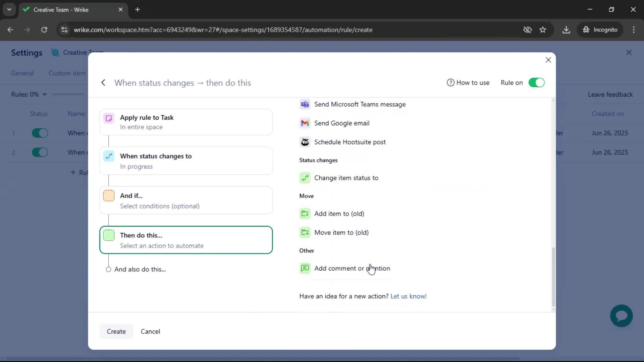Select Change item status to action

(339, 178)
